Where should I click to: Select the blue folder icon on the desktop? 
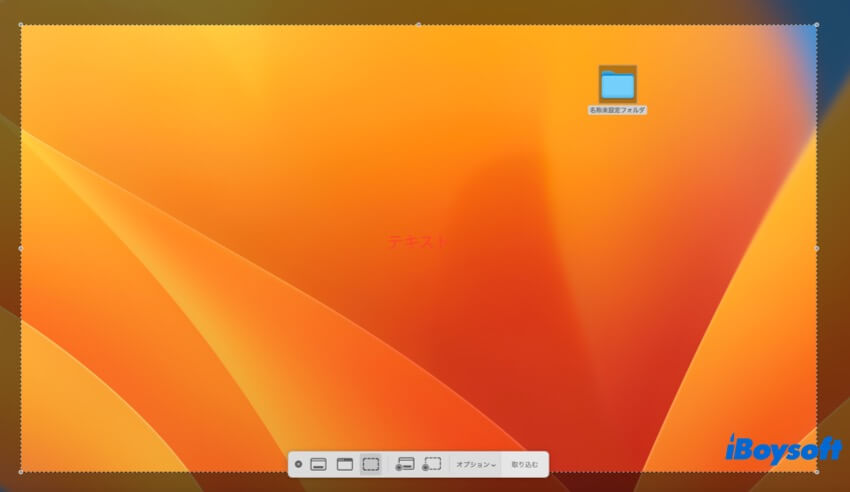(x=617, y=84)
